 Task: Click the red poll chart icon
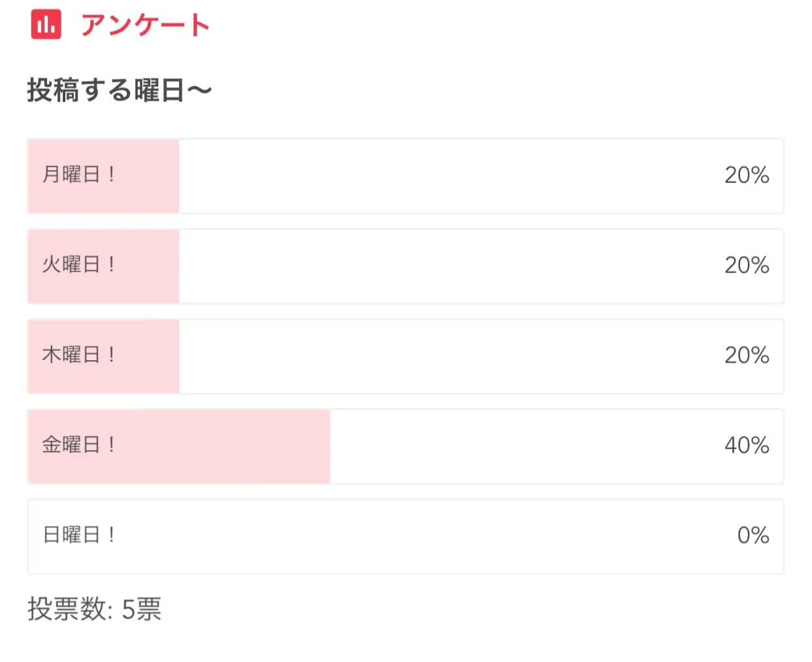46,24
